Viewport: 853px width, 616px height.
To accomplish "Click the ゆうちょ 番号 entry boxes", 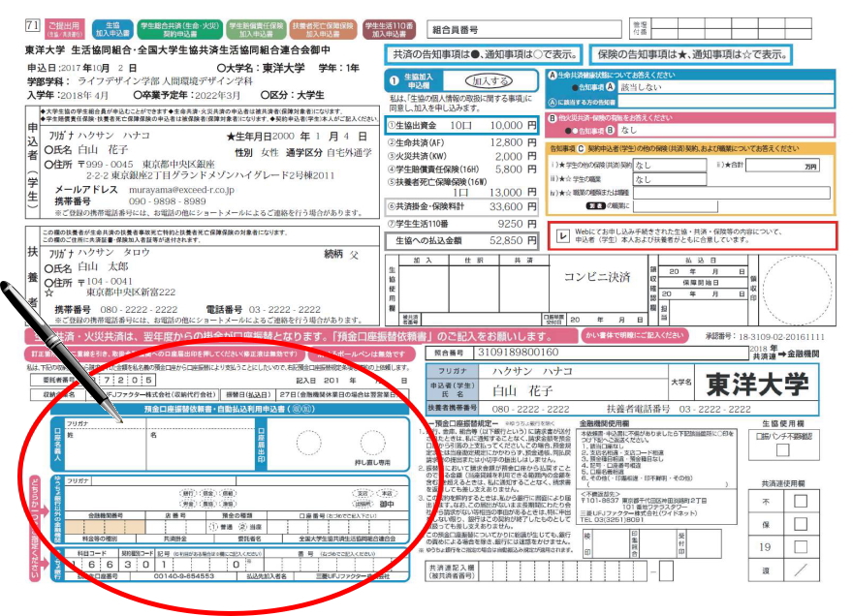I will [x=337, y=565].
